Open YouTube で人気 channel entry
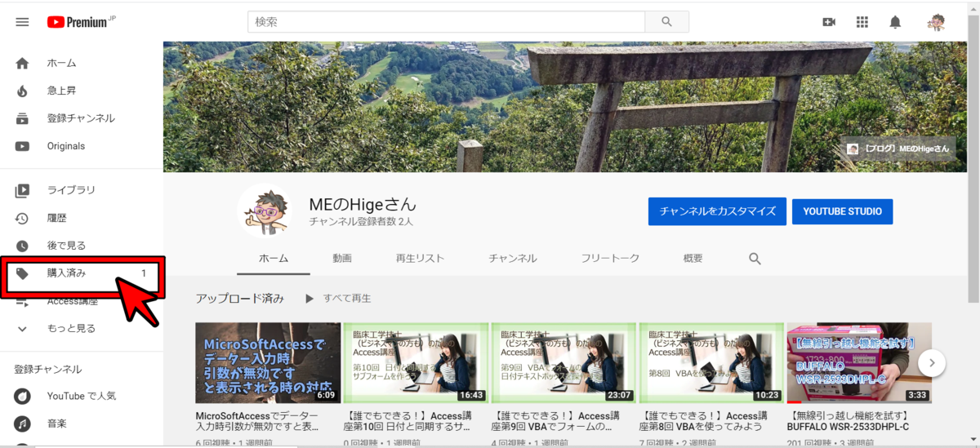This screenshot has height=448, width=980. click(82, 396)
